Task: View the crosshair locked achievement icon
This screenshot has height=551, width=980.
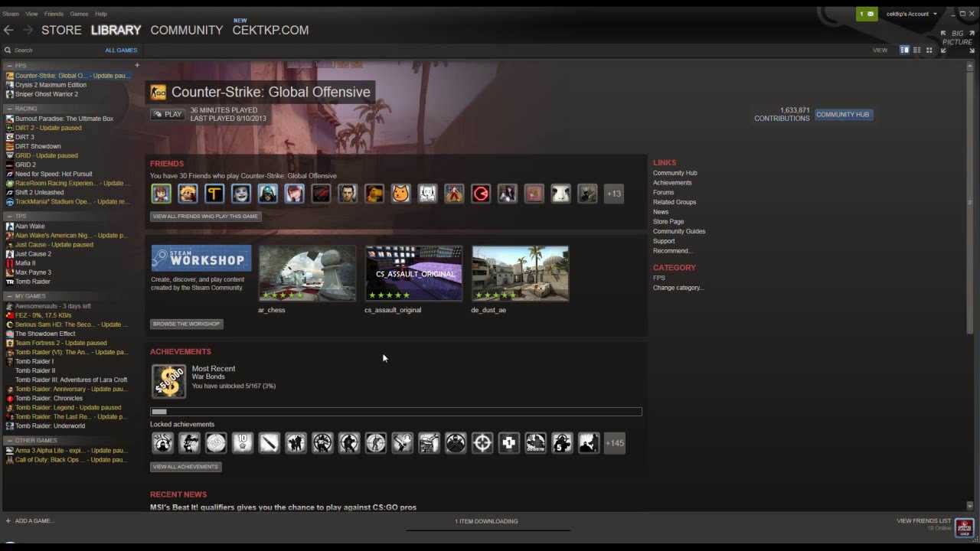Action: click(482, 442)
